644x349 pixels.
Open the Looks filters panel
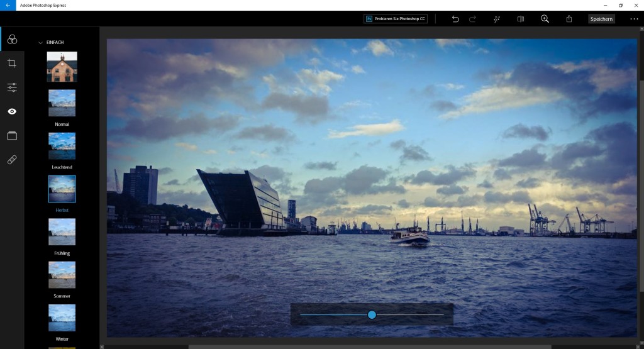pyautogui.click(x=12, y=40)
